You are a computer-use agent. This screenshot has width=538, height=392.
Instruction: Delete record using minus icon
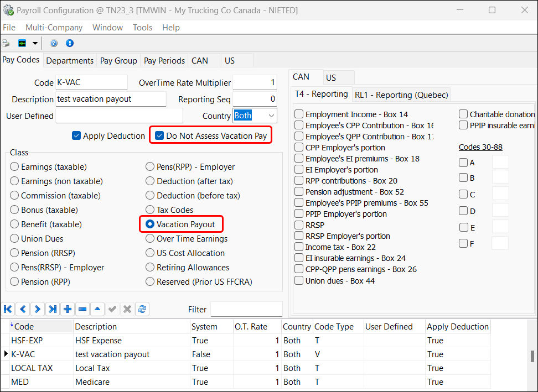[82, 309]
